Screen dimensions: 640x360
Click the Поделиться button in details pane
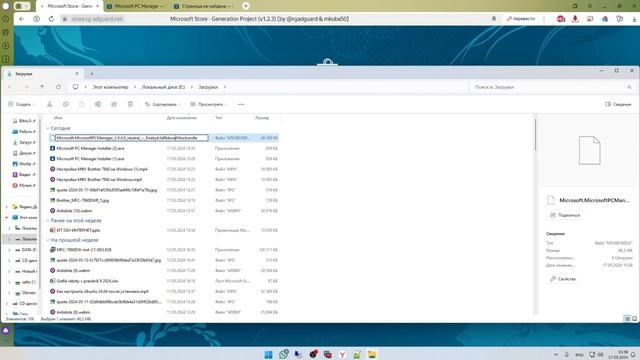(x=565, y=215)
